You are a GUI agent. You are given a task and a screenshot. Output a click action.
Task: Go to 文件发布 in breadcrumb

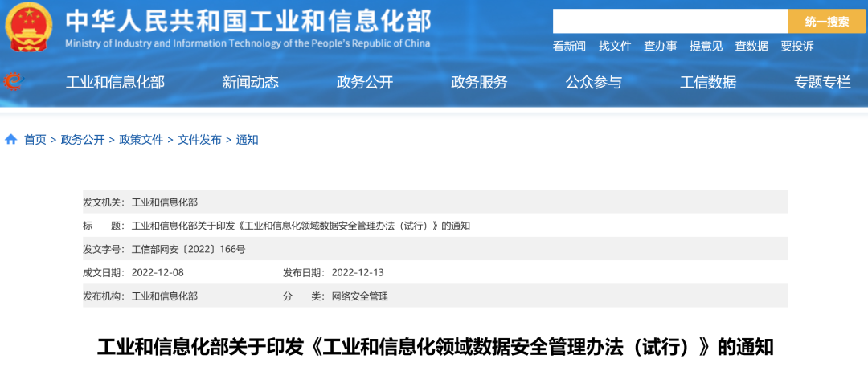(199, 140)
